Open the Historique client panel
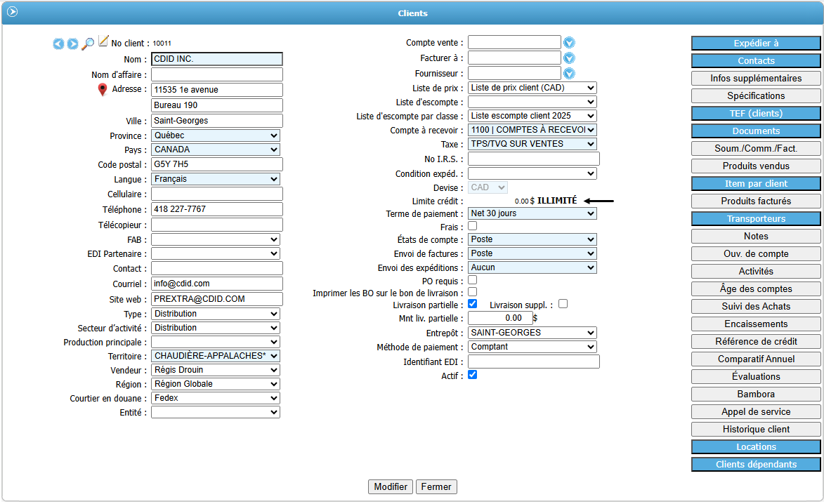This screenshot has width=824, height=504. [x=756, y=429]
